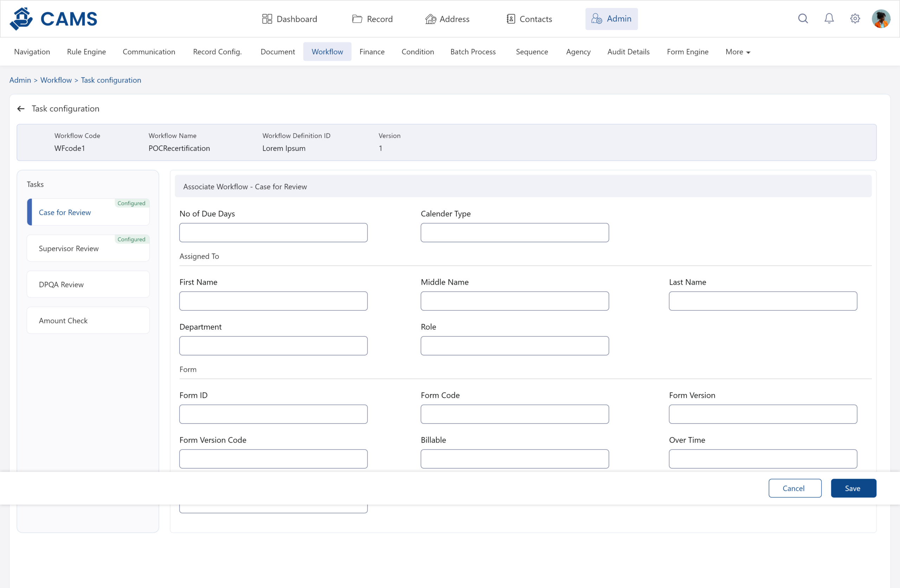Open notifications bell icon
This screenshot has width=900, height=588.
[x=829, y=19]
